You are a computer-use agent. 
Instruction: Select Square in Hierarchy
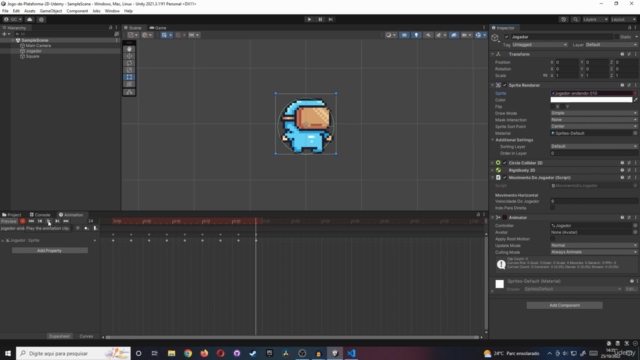coord(32,56)
